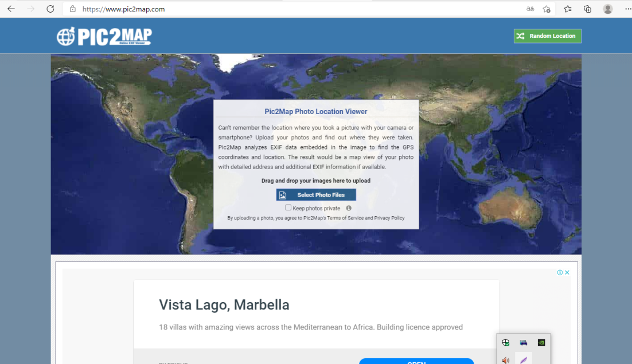The image size is (632, 364).
Task: Click the Vista Lago, Marbella ad headline
Action: [x=224, y=305]
